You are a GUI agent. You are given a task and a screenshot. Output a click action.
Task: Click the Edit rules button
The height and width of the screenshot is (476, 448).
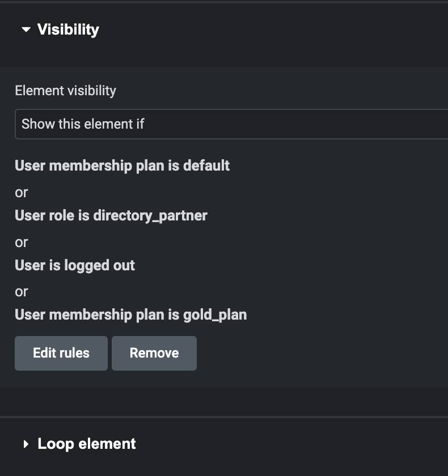(x=61, y=353)
